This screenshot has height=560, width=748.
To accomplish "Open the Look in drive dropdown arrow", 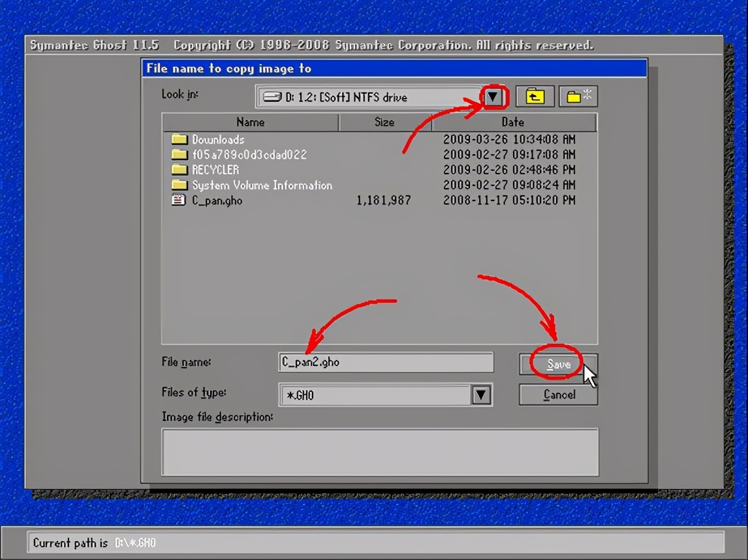I will 493,97.
